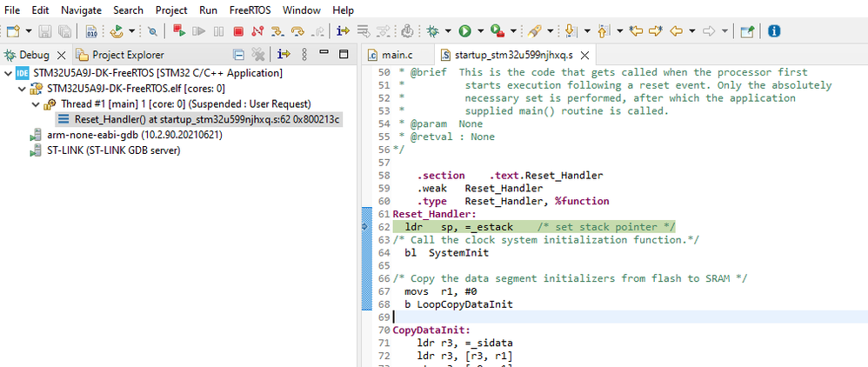The image size is (868, 367).
Task: Click the blue Information Center icon
Action: (x=774, y=31)
